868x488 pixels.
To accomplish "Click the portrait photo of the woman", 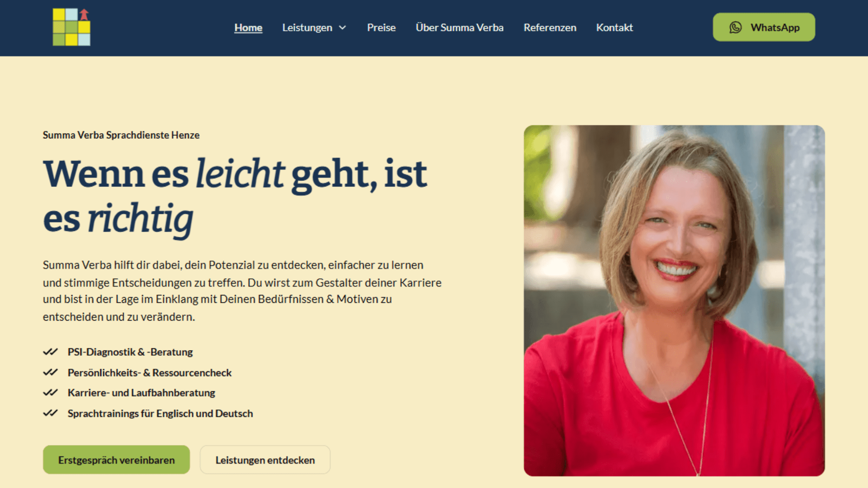I will click(674, 301).
